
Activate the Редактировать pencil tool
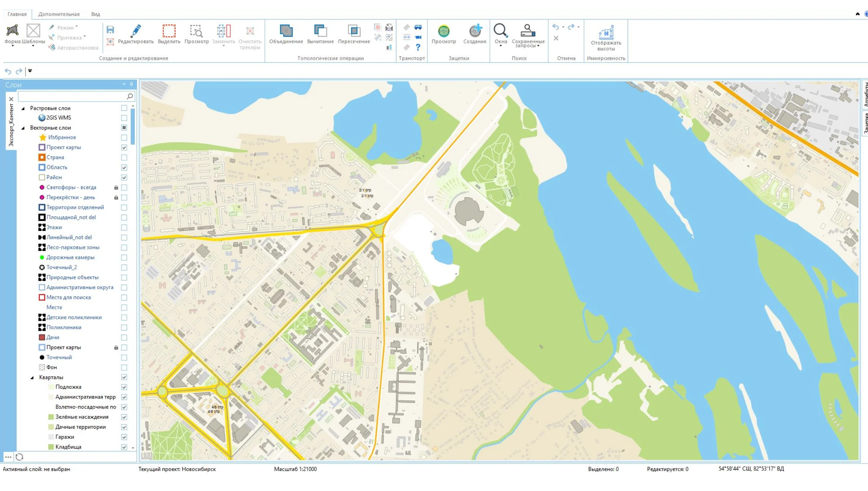click(136, 34)
